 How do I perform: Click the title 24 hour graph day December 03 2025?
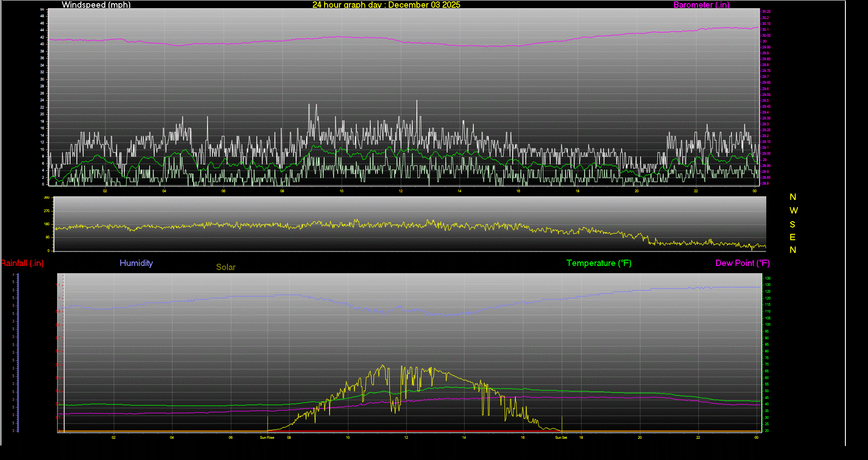pyautogui.click(x=386, y=5)
